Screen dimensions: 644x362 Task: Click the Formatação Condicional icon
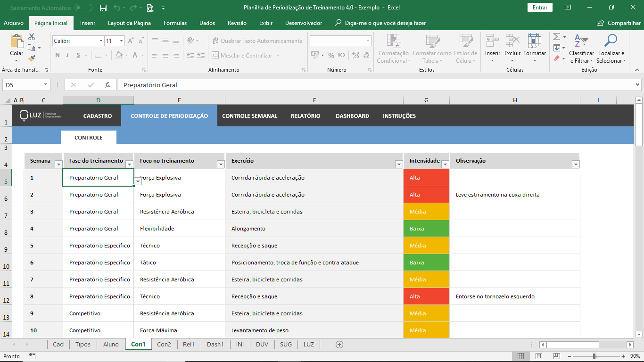pos(394,41)
